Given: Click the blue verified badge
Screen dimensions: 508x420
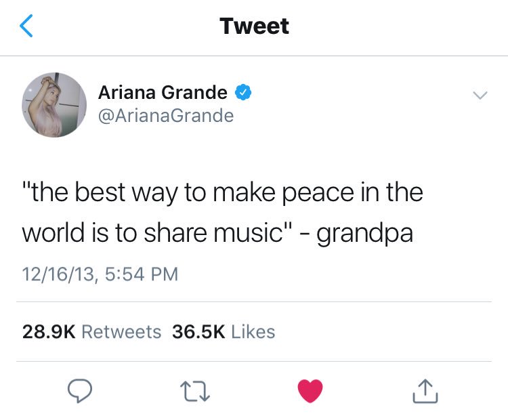Looking at the screenshot, I should [x=243, y=92].
